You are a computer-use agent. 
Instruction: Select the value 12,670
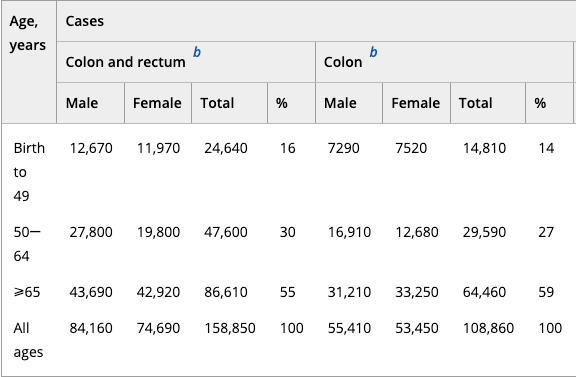tap(91, 148)
